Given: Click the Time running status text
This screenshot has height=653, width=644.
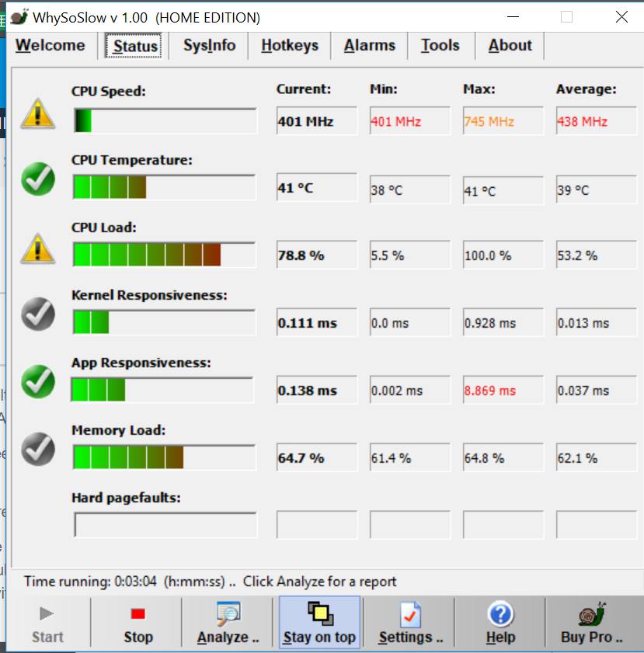Looking at the screenshot, I should click(210, 582).
